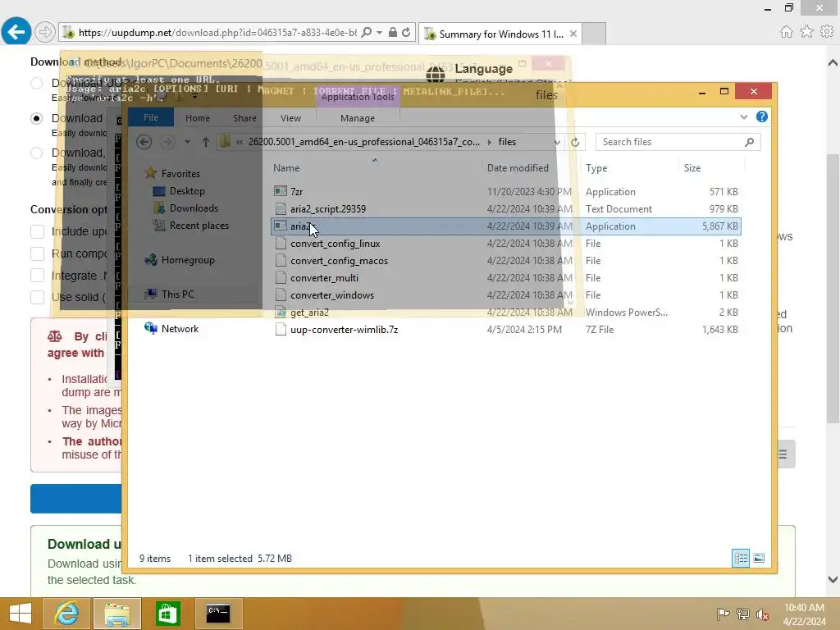Click the muted volume tray icon
Viewport: 840px width, 630px height.
point(763,614)
